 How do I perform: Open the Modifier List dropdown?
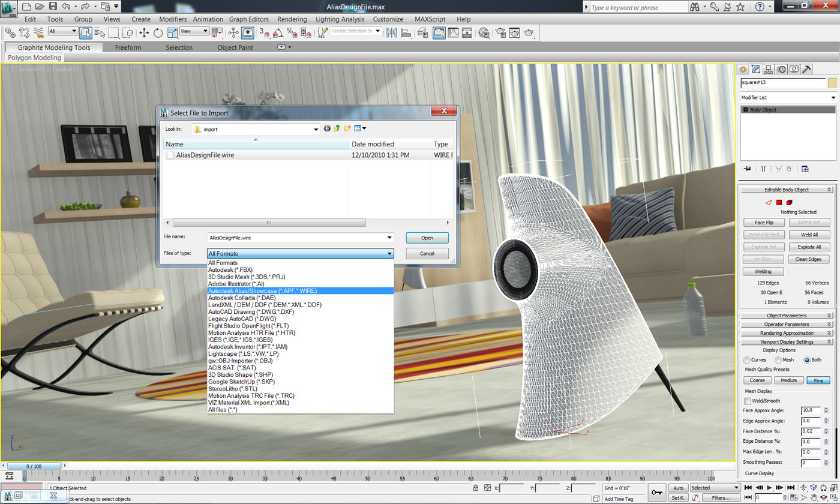tap(788, 97)
